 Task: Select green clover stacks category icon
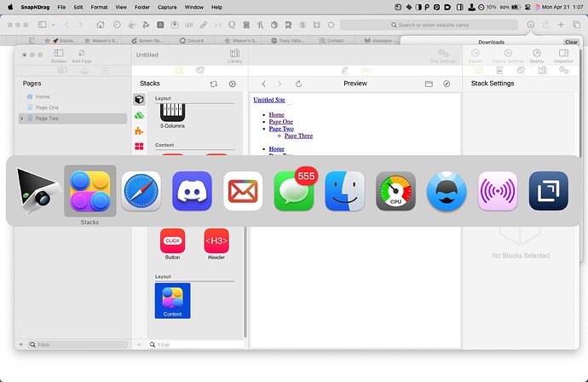coord(139,115)
